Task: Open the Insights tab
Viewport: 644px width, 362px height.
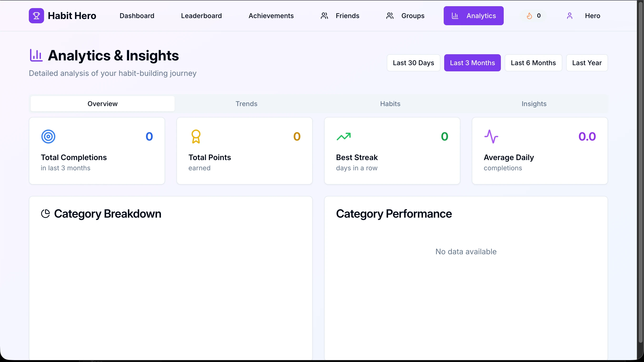Action: point(534,104)
